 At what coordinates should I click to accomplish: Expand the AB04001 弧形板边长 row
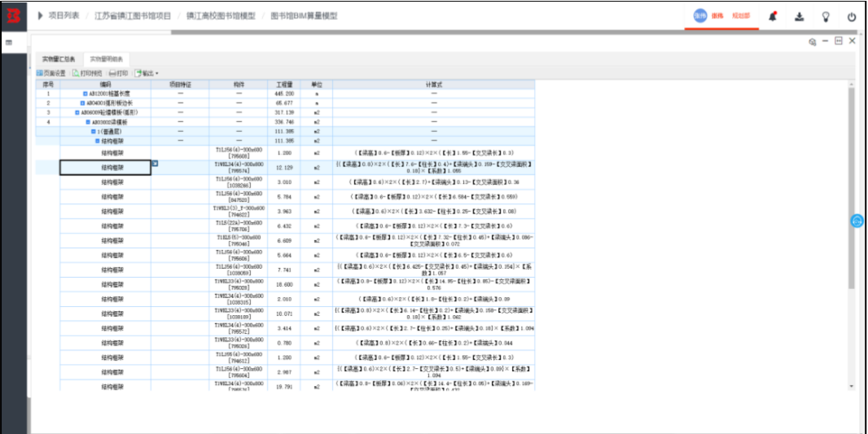click(x=82, y=103)
